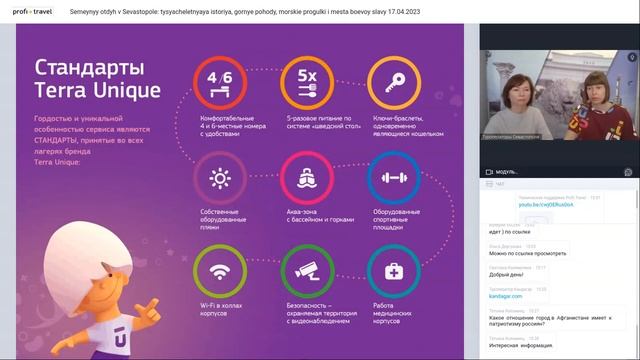Click the heading 'Стандарты Terra Unique'
The width and height of the screenshot is (640, 360).
(98, 79)
